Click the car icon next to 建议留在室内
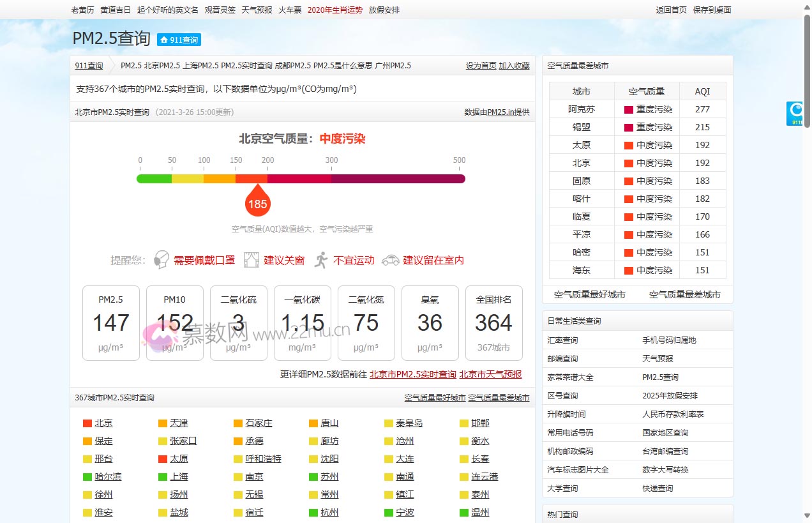 [389, 260]
